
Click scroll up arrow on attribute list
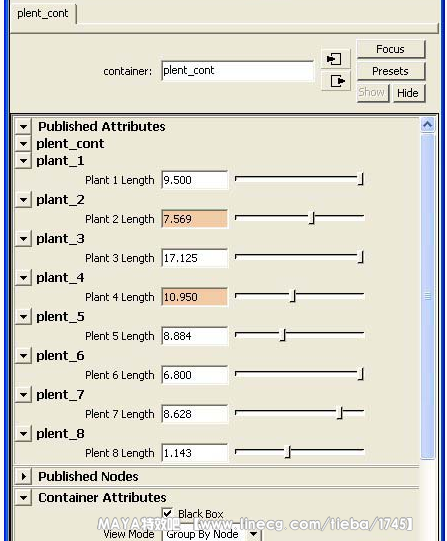427,125
